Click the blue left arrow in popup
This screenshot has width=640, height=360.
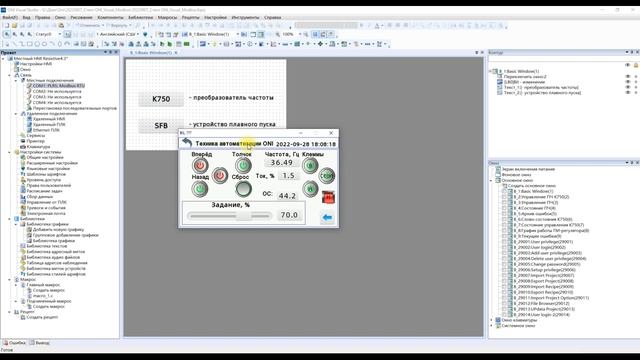(327, 218)
